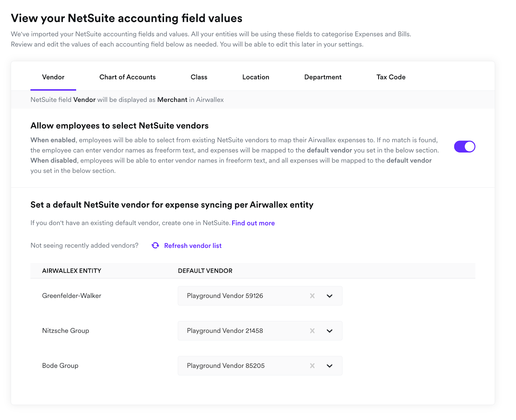516x420 pixels.
Task: Expand the Nitzsche Group vendor dropdown chevron
Action: (x=329, y=331)
